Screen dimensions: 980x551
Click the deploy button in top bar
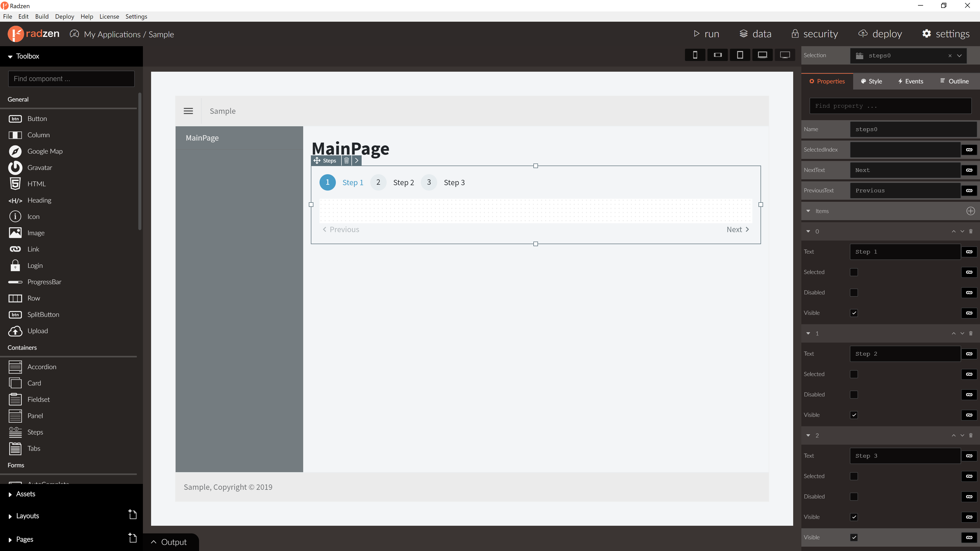tap(880, 34)
